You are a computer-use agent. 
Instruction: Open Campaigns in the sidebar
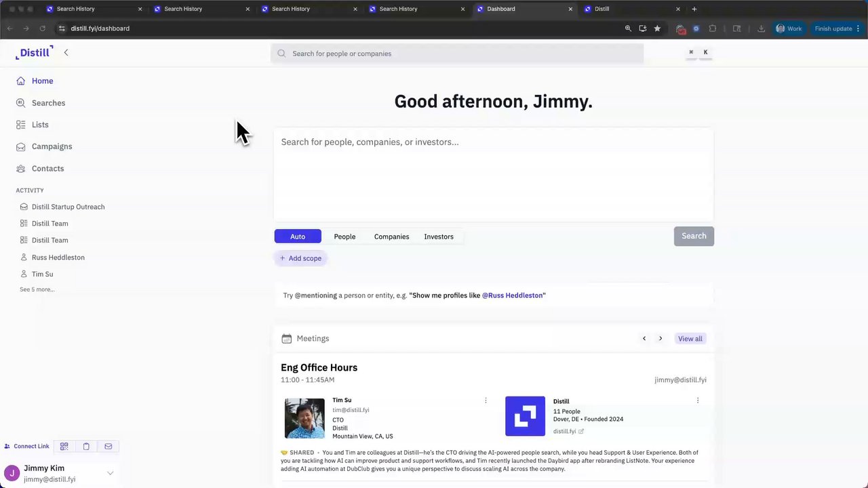pyautogui.click(x=52, y=146)
